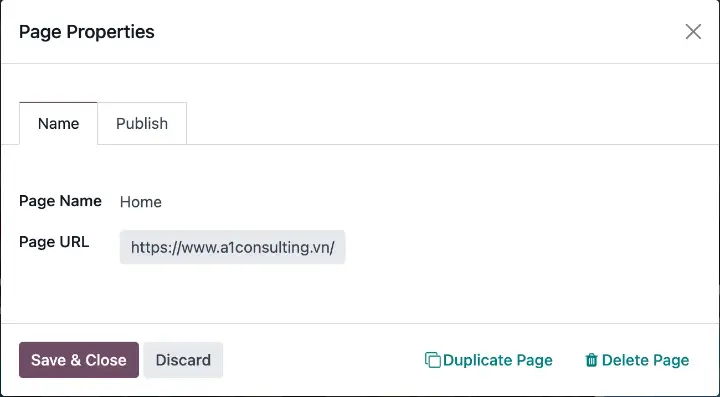
Task: Discard the page property changes
Action: (183, 360)
